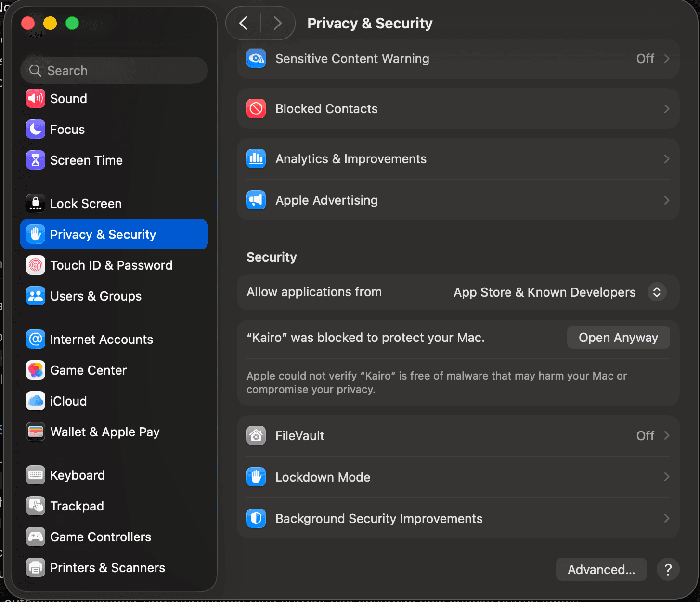This screenshot has height=602, width=700.
Task: Click Open Anyway for Kairo
Action: pyautogui.click(x=618, y=338)
